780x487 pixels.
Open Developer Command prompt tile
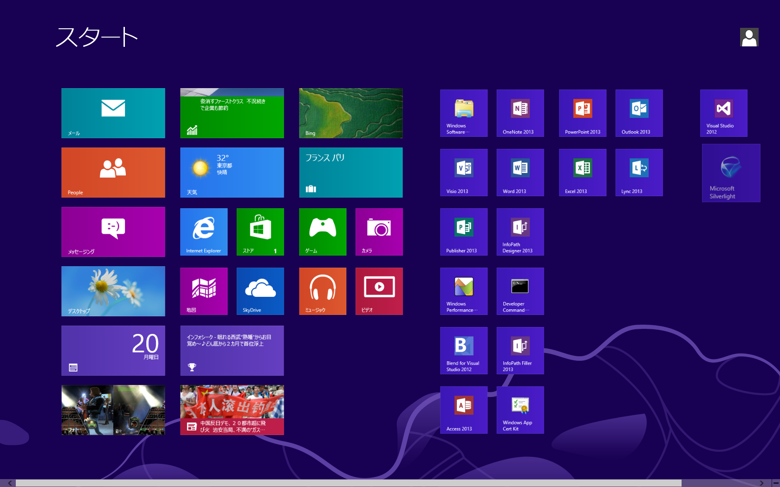point(520,291)
